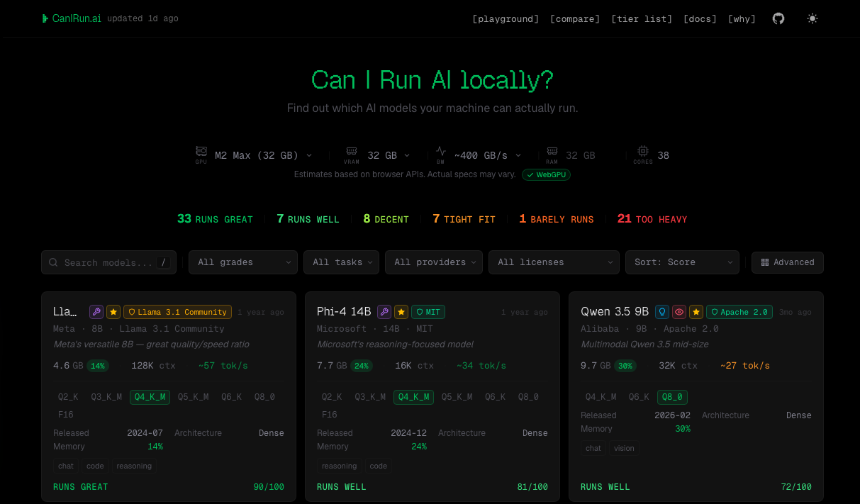Select Q6_K quantization on Qwen card

click(639, 397)
